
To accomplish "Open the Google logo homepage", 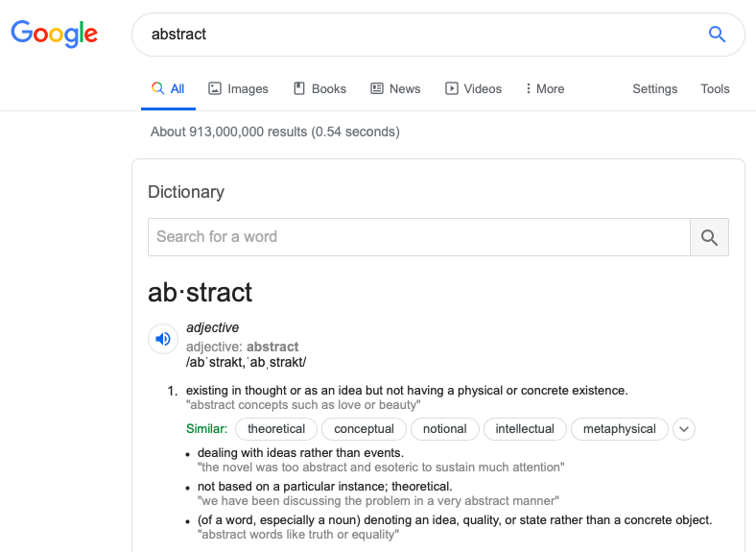I will click(55, 35).
